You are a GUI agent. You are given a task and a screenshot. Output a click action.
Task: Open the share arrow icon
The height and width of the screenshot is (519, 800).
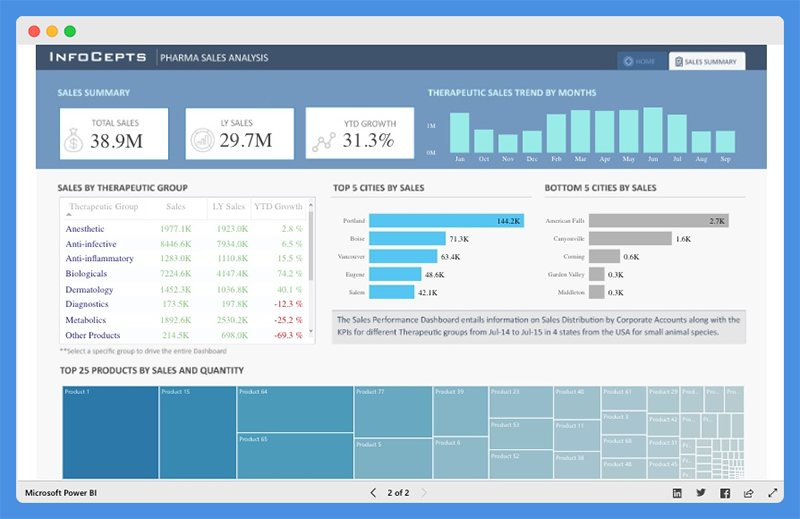coord(748,493)
